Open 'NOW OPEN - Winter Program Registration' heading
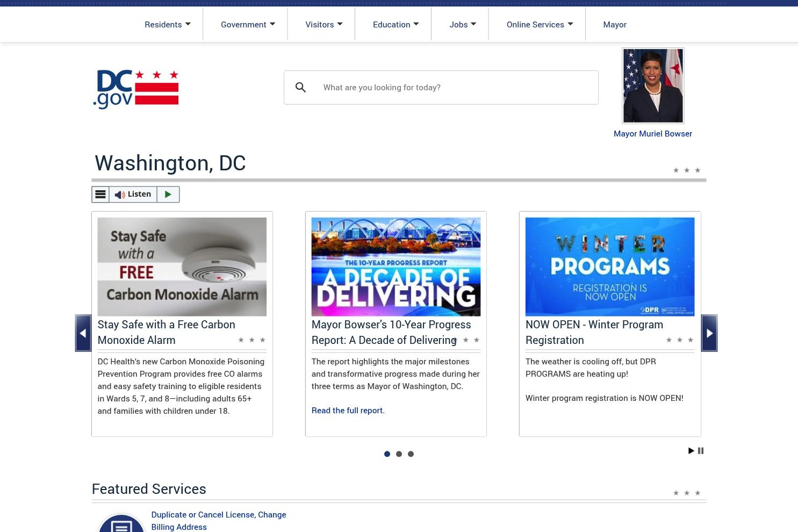This screenshot has height=532, width=798. click(594, 332)
